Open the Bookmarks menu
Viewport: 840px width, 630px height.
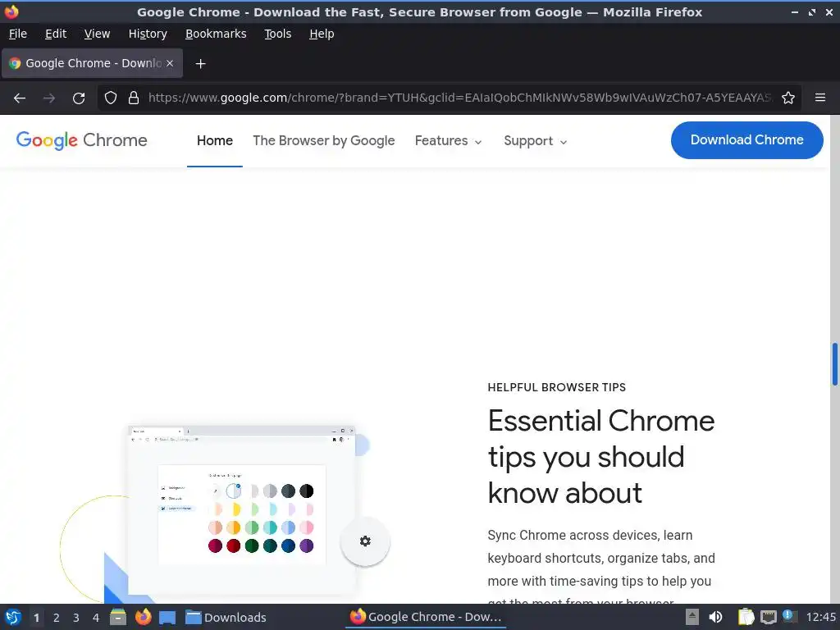click(216, 34)
